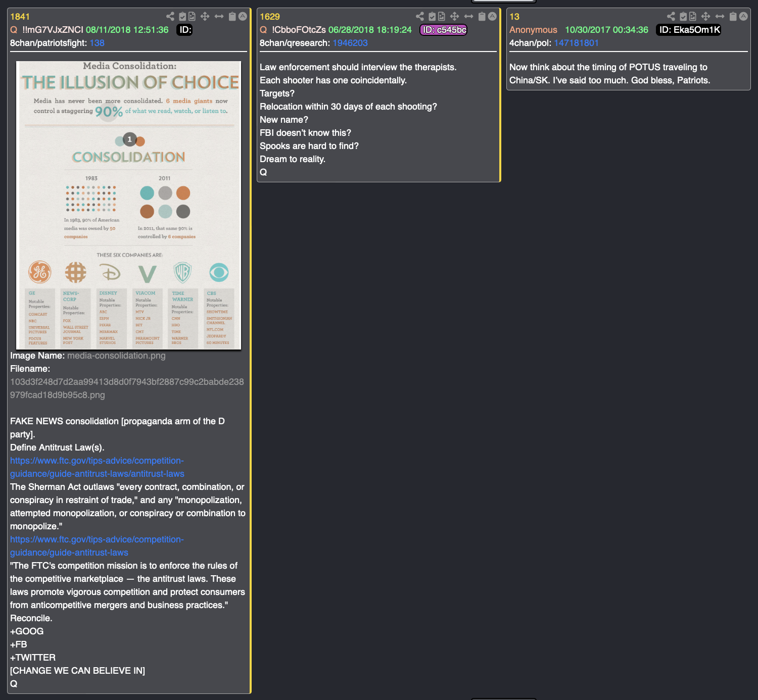Image resolution: width=758 pixels, height=700 pixels.
Task: Click the plain clipboard icon on post 1629
Action: (482, 16)
